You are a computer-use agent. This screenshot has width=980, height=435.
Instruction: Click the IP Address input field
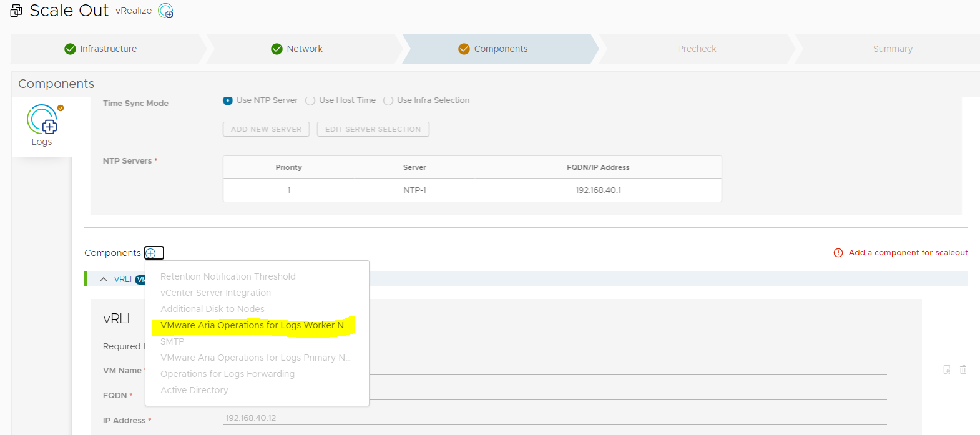(x=554, y=418)
